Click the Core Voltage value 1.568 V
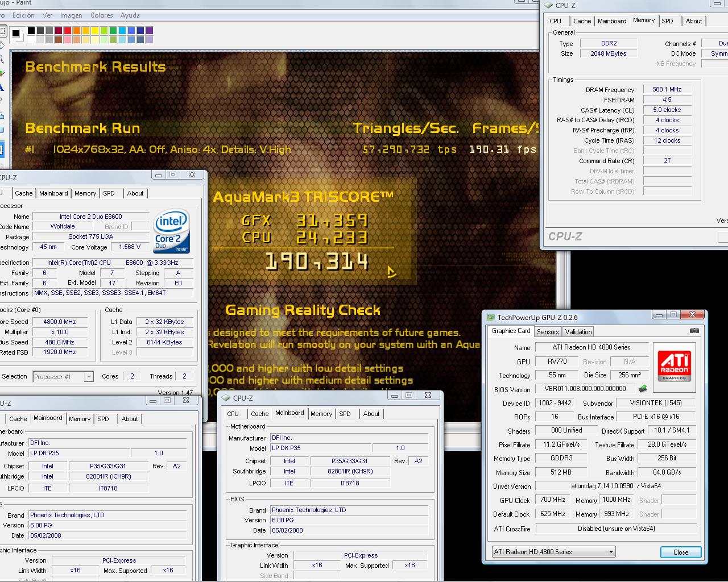728x582 pixels. pyautogui.click(x=130, y=247)
